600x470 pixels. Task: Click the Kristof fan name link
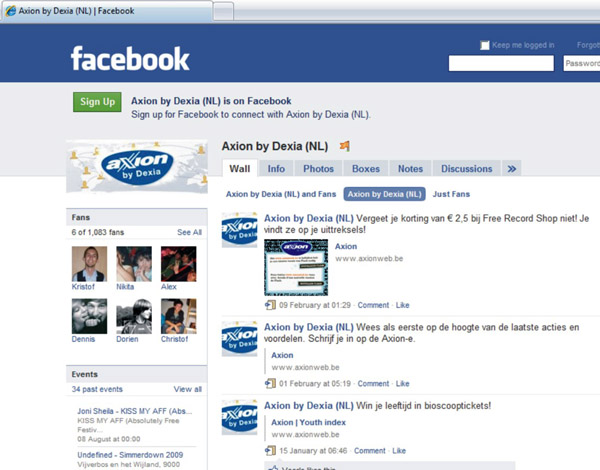coord(83,287)
